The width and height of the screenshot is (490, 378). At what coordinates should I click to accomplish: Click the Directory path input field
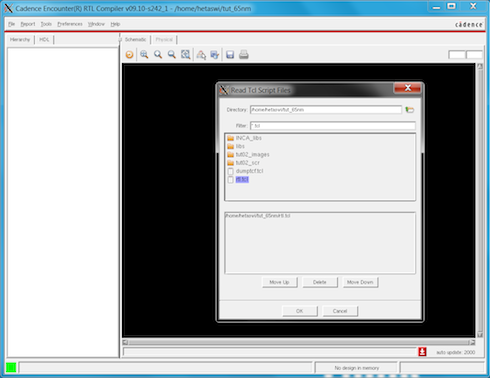pos(326,110)
